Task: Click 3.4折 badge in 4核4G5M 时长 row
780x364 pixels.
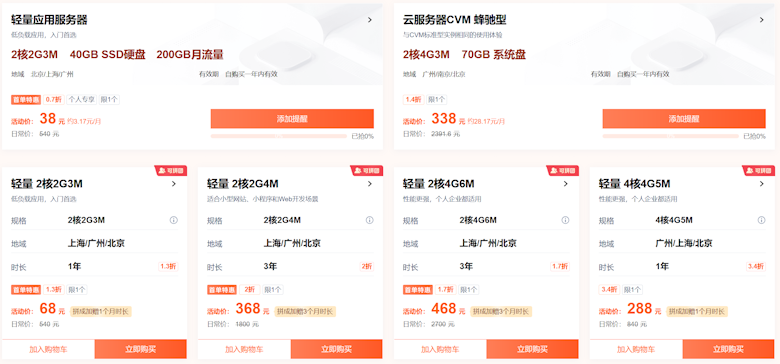Action: pyautogui.click(x=755, y=267)
